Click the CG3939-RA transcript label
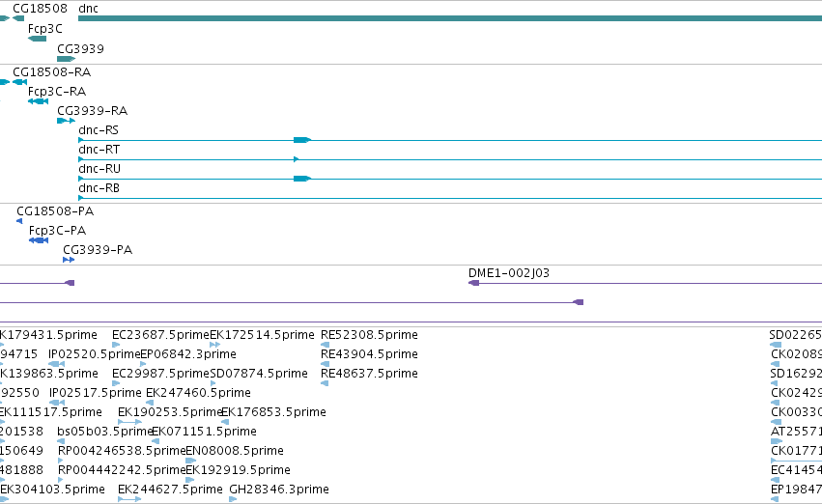822x504 pixels. pyautogui.click(x=93, y=110)
